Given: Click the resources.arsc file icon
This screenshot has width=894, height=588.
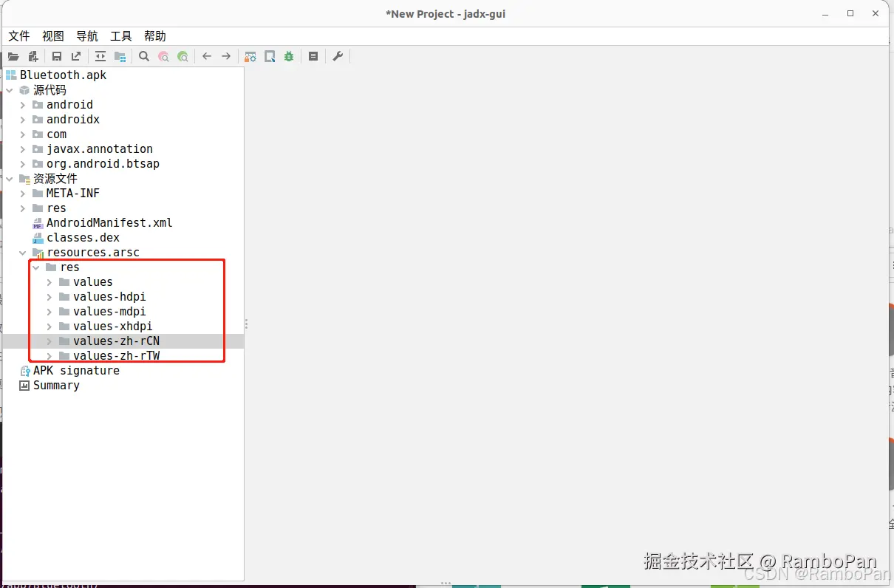Looking at the screenshot, I should click(38, 253).
